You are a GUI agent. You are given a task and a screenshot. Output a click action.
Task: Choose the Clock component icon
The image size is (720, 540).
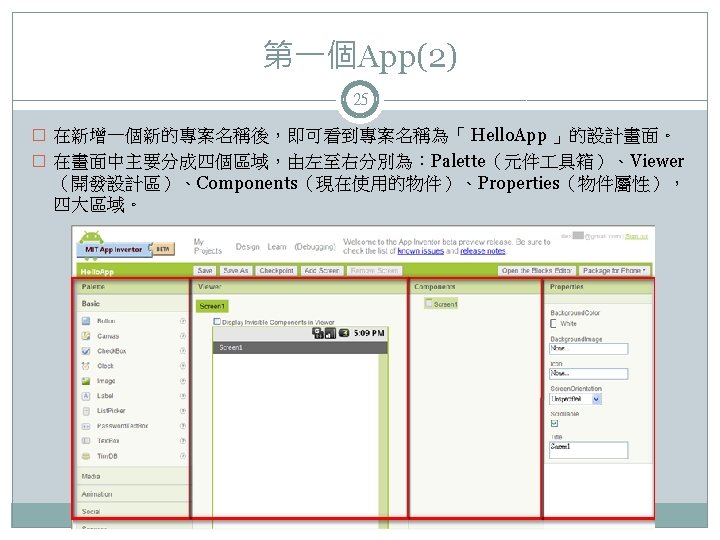[x=86, y=366]
